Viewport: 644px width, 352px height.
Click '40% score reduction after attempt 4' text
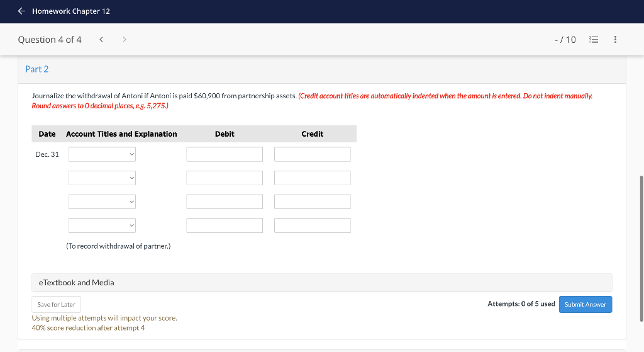88,327
